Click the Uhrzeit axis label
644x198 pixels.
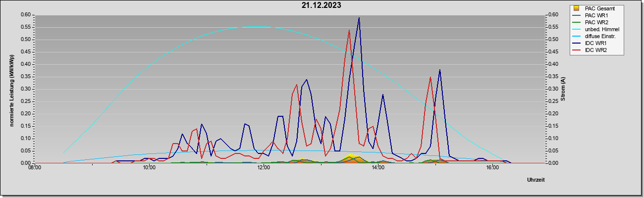coord(536,180)
